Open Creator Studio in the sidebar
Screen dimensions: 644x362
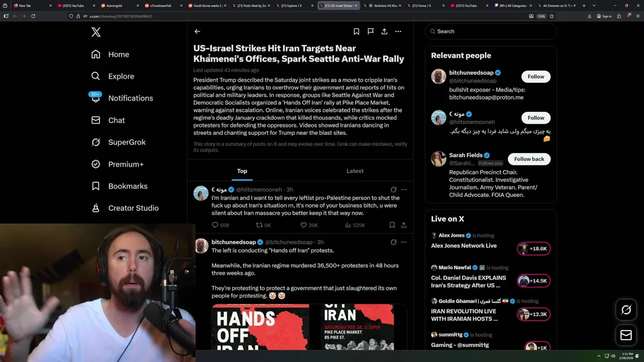125,208
